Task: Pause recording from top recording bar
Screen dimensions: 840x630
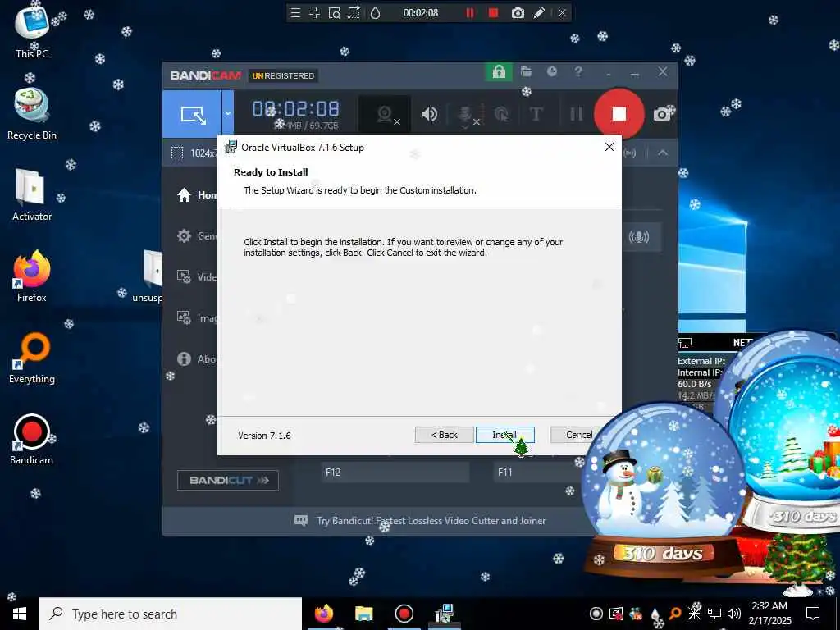Action: click(x=470, y=13)
